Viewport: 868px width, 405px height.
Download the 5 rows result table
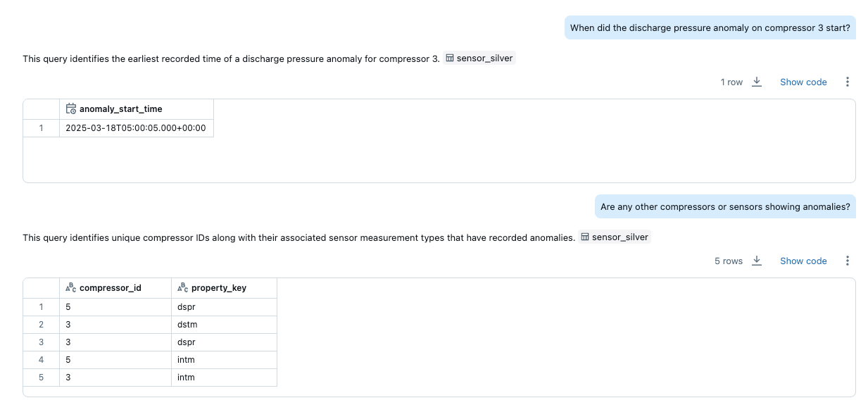757,261
